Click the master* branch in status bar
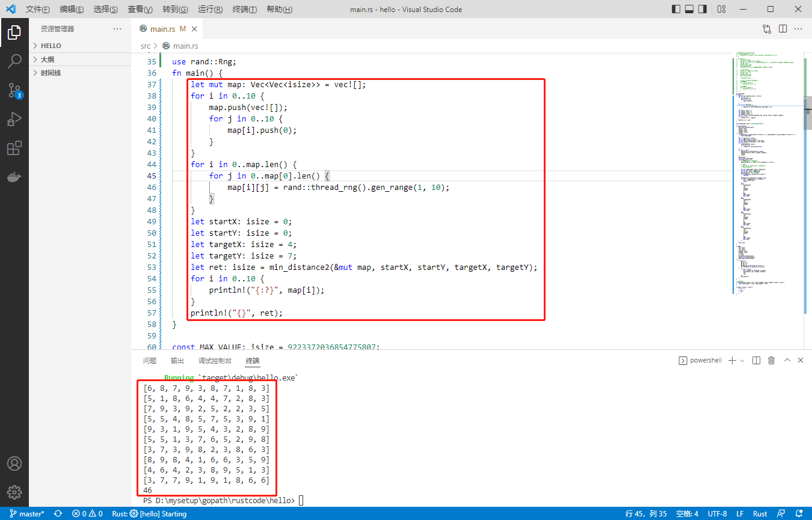812x520 pixels. point(27,514)
